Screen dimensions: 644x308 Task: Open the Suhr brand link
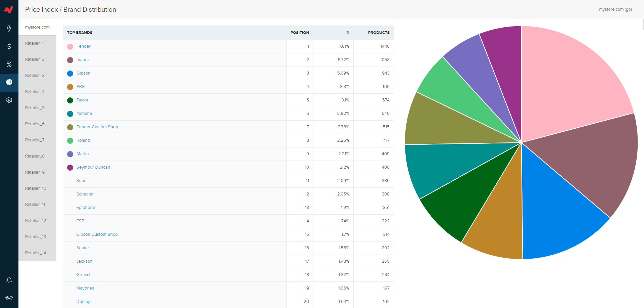(x=81, y=181)
